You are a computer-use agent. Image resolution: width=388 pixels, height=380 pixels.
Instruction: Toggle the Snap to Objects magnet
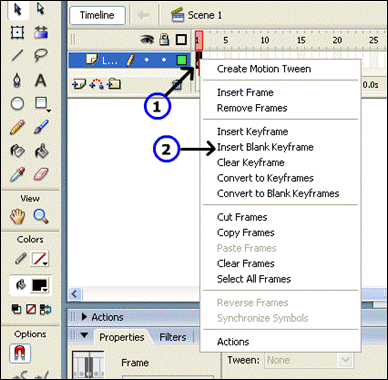[20, 354]
